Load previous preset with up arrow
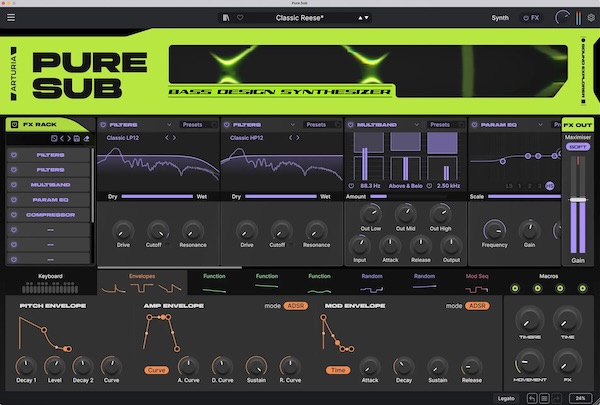The height and width of the screenshot is (405, 600). coord(360,18)
